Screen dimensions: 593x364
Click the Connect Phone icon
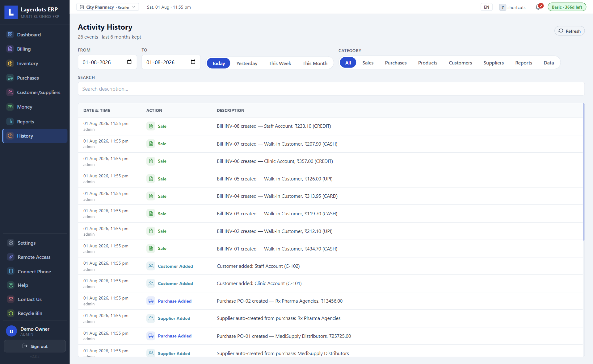11,271
